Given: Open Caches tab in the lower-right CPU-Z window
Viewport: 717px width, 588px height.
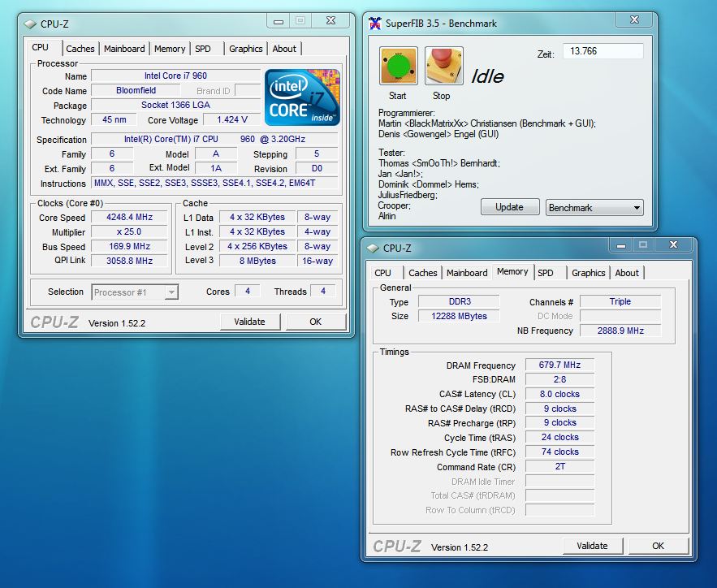Looking at the screenshot, I should click(422, 273).
